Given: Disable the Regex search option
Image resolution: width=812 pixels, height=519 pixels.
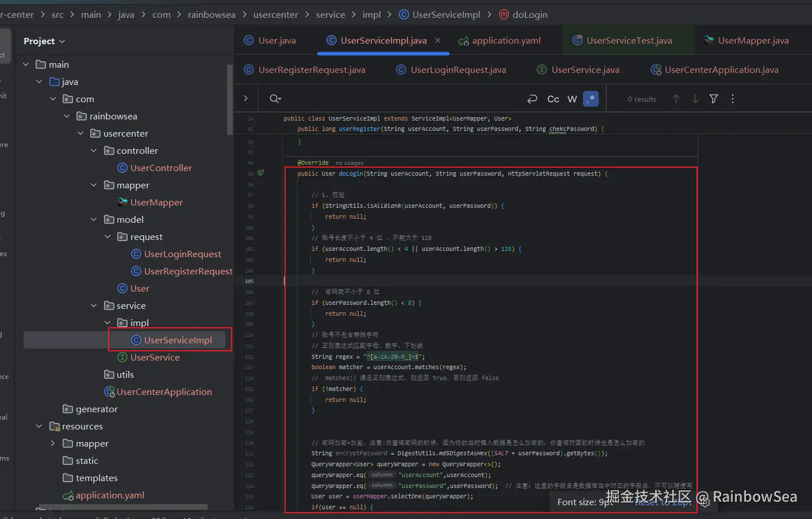Looking at the screenshot, I should coord(591,99).
